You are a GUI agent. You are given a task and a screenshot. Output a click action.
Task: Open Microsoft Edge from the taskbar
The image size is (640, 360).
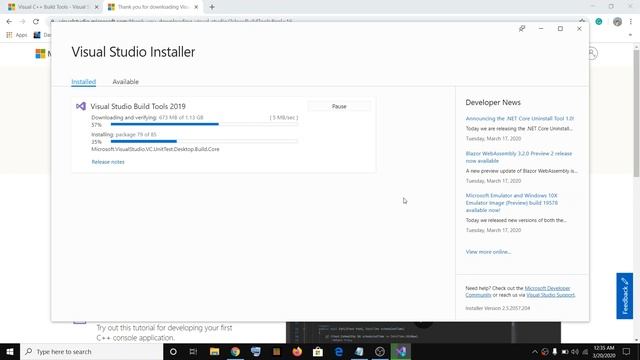(339, 351)
